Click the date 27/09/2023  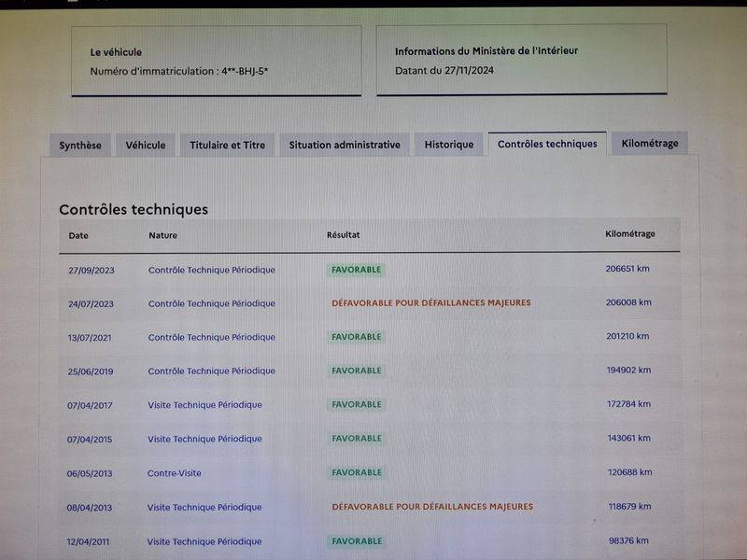92,271
